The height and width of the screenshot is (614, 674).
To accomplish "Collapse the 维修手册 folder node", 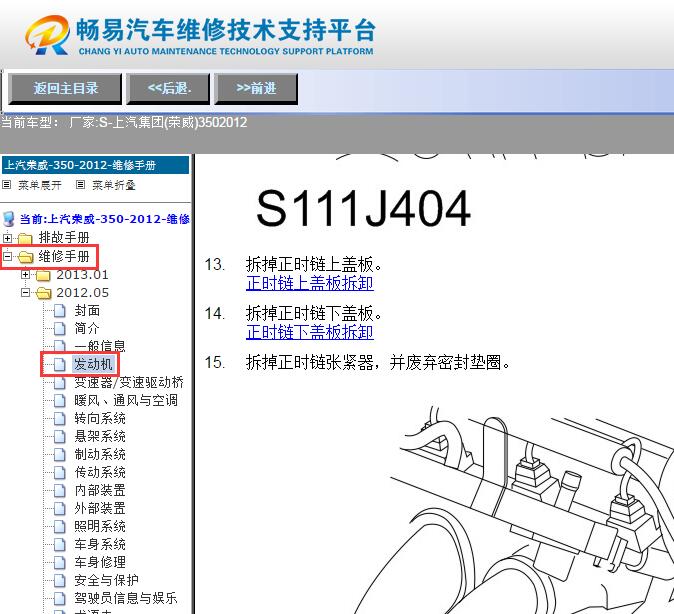I will point(7,256).
